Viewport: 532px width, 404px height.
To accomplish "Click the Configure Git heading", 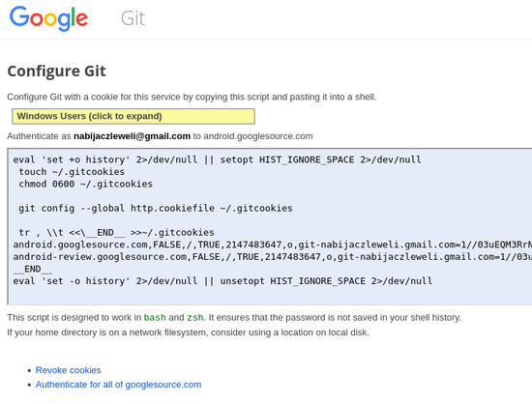I will [x=57, y=72].
